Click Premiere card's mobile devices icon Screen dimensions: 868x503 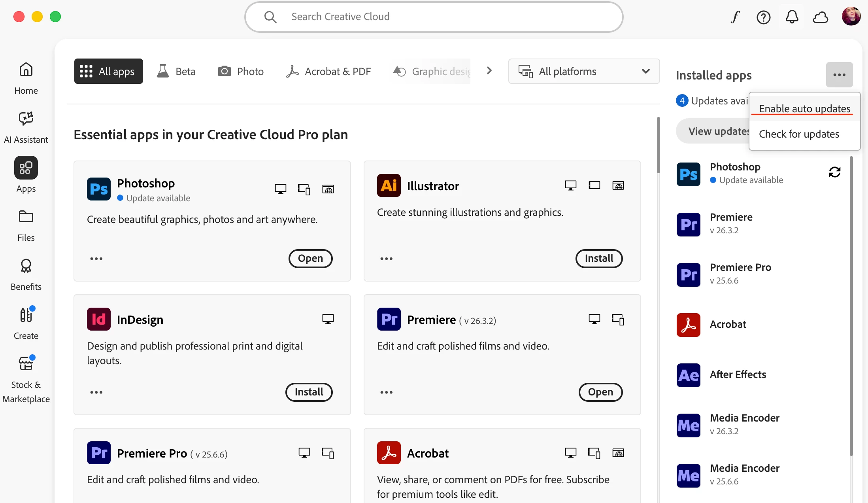(x=618, y=319)
